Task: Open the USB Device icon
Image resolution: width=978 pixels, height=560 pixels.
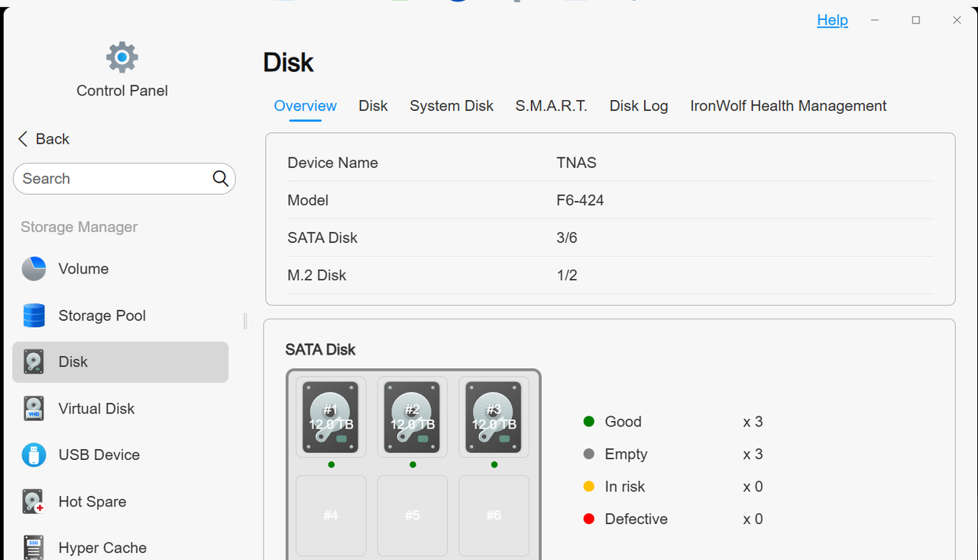Action: click(34, 455)
